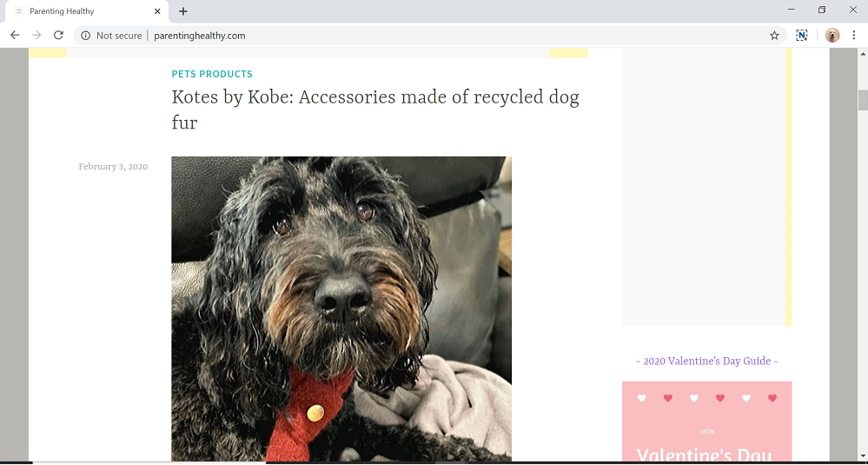Open the N browser extension

[x=801, y=36]
